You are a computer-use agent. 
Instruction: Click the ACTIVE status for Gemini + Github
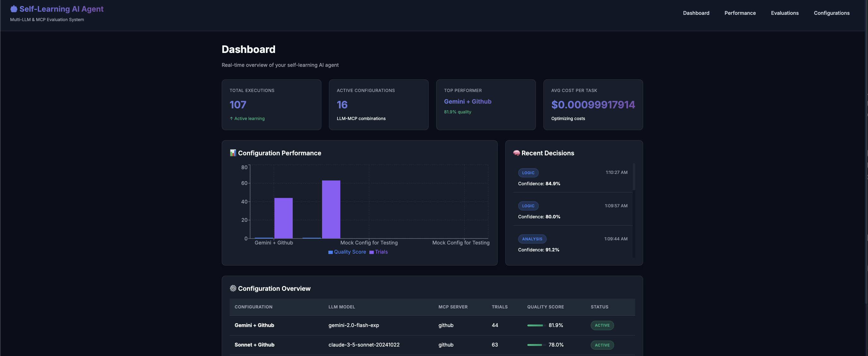point(602,325)
